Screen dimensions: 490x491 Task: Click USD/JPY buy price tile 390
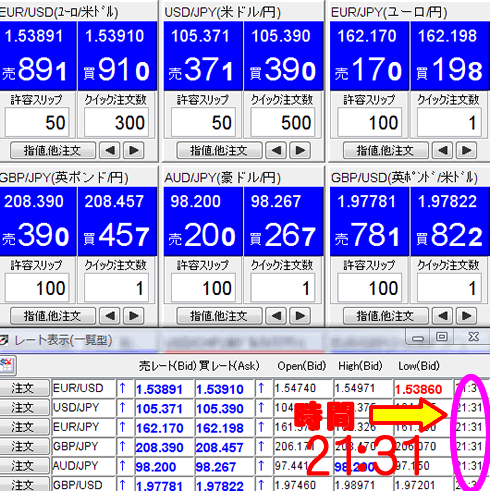pos(283,56)
